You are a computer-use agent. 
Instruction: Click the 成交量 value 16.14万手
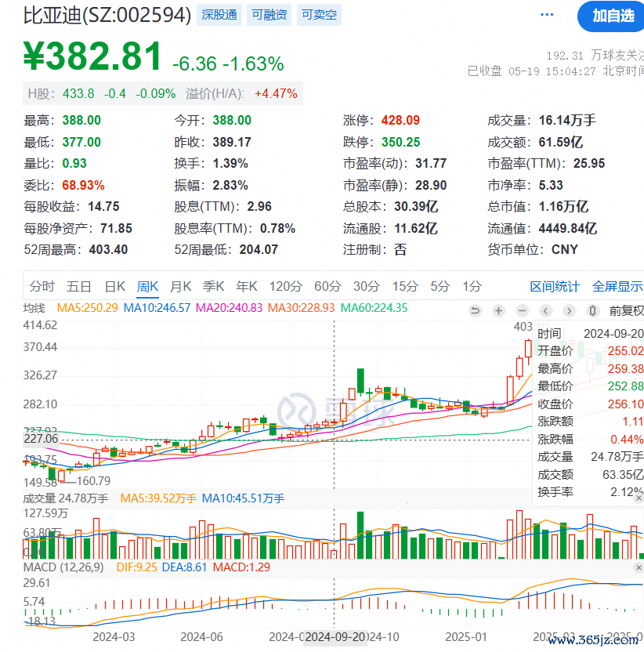[x=567, y=121]
